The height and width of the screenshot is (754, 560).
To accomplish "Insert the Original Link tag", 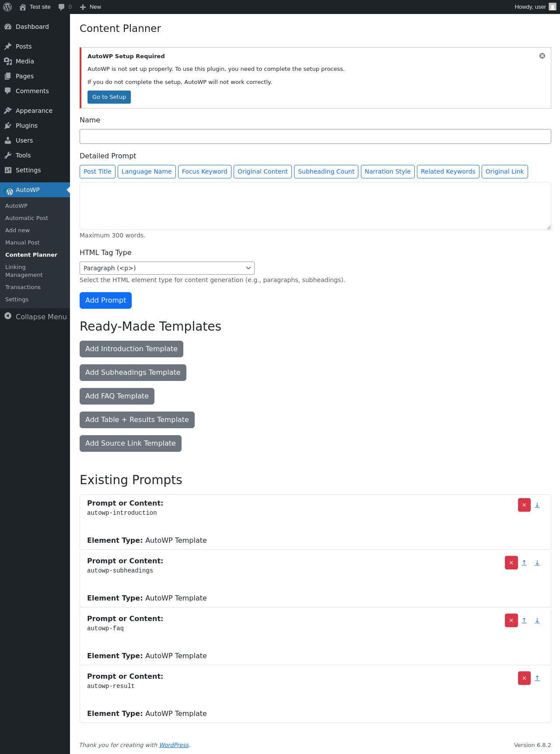I will 505,172.
